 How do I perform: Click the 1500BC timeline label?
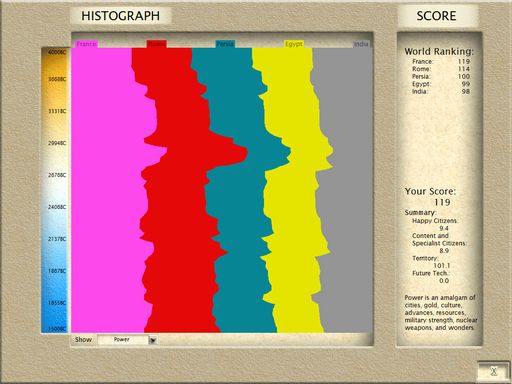(57, 329)
